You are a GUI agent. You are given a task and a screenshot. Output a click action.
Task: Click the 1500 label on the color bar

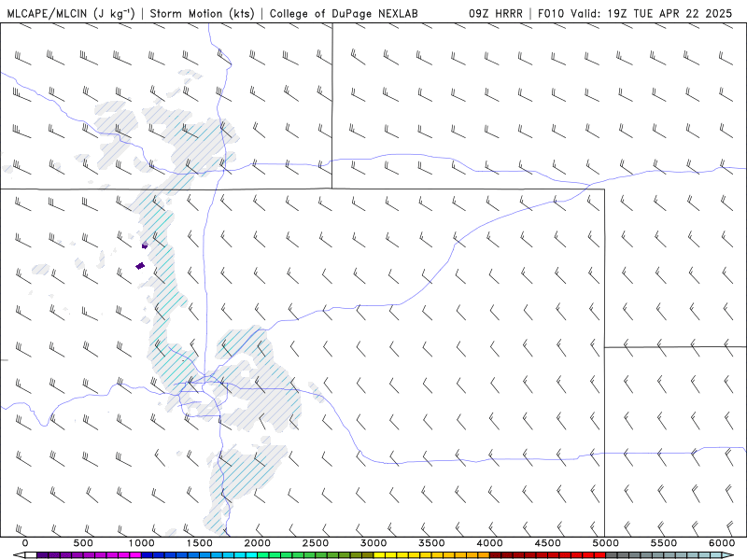pos(200,543)
